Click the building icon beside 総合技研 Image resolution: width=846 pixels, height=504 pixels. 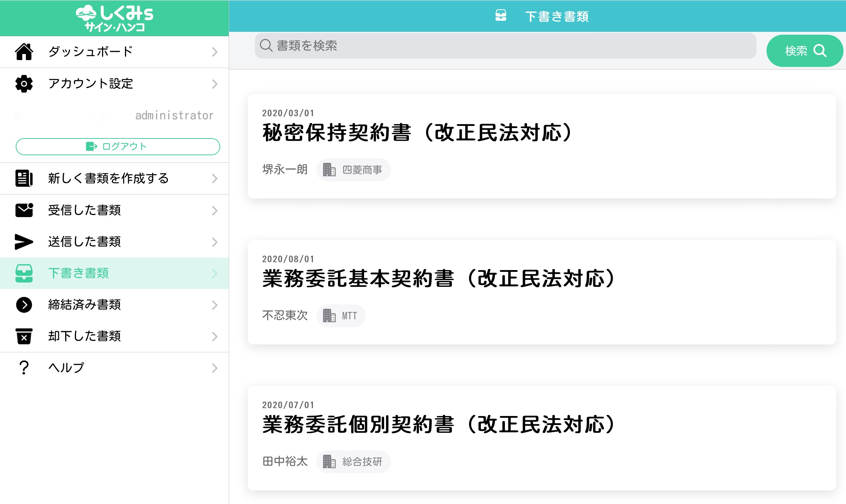(329, 461)
